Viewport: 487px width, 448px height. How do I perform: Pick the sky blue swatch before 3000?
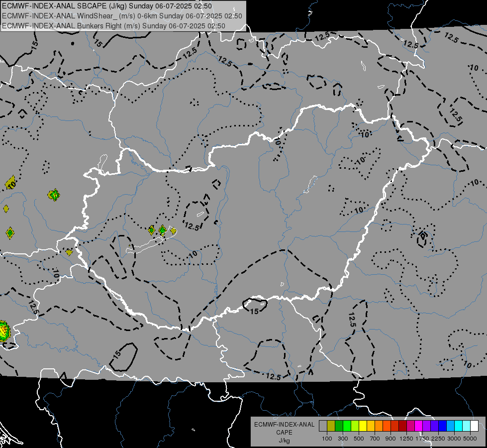pos(450,426)
